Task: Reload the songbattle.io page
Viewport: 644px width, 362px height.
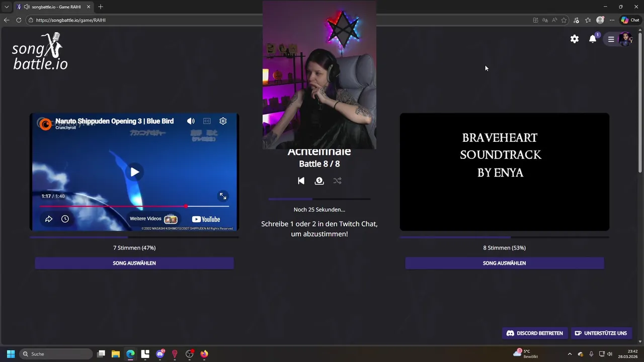Action: coord(19,20)
